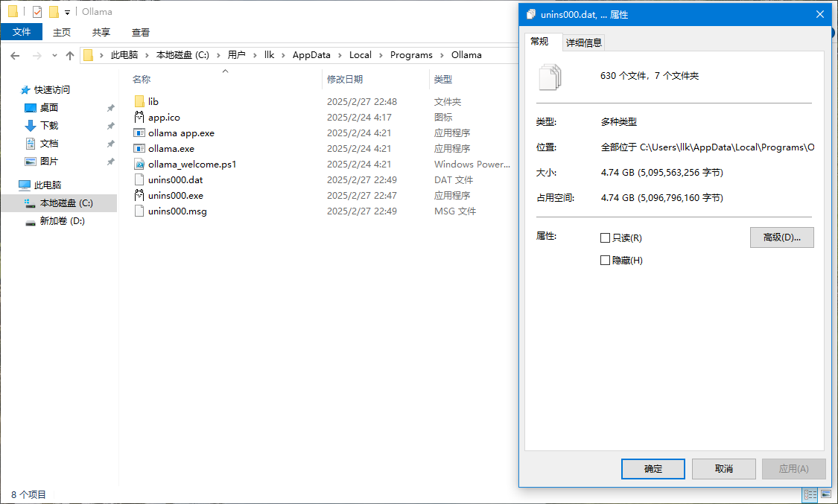Open the quick access toolbar dropdown
The width and height of the screenshot is (838, 504).
67,12
